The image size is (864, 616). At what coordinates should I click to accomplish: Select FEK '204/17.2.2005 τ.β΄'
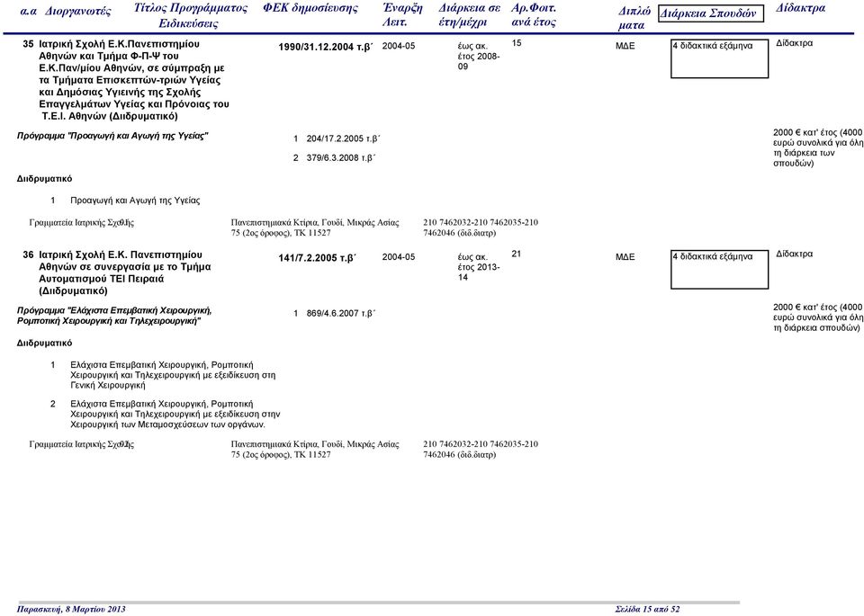343,138
